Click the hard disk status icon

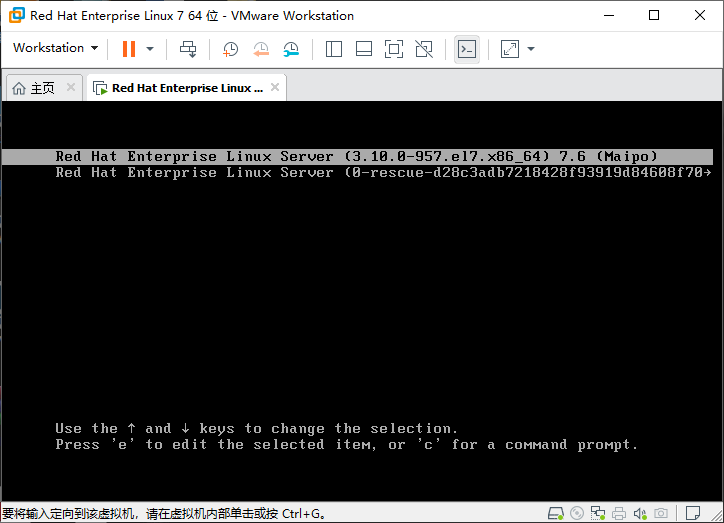click(x=555, y=513)
